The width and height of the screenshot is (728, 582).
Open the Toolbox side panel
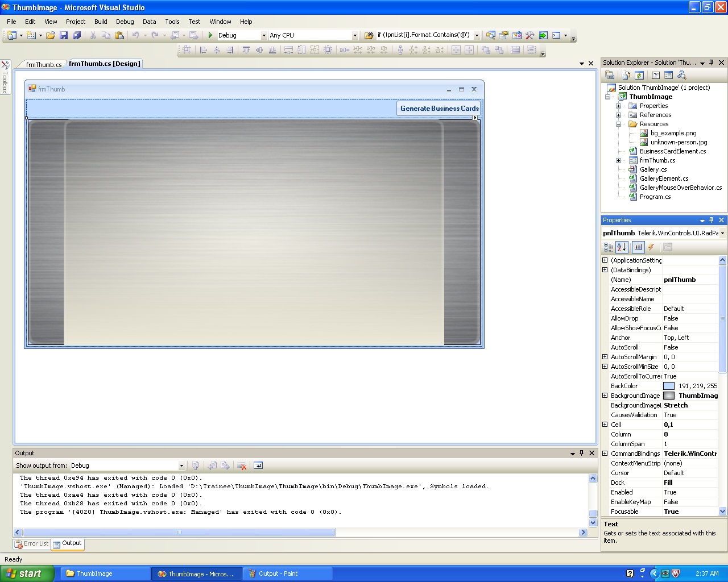tap(5, 77)
